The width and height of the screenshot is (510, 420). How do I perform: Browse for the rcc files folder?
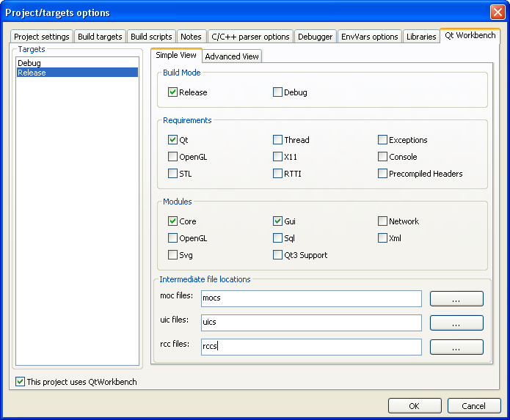tap(456, 347)
